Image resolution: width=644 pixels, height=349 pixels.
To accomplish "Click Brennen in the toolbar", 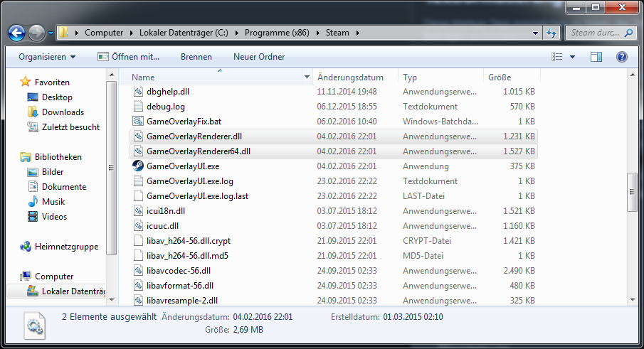I will 196,57.
